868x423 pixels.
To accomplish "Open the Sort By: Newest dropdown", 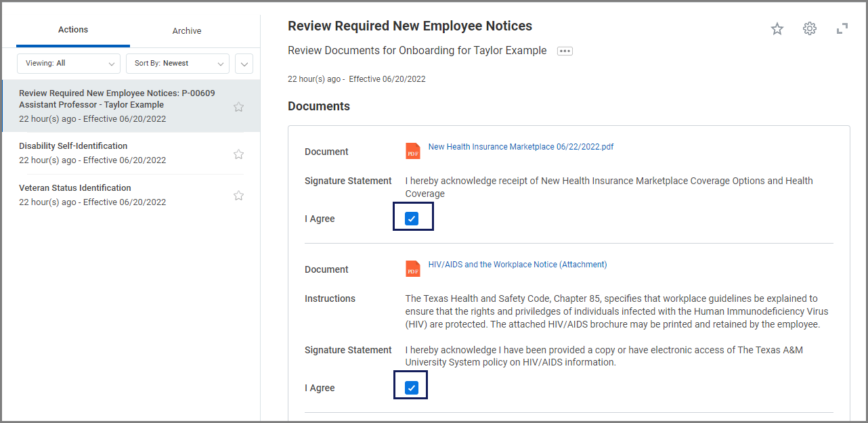I will click(x=177, y=64).
